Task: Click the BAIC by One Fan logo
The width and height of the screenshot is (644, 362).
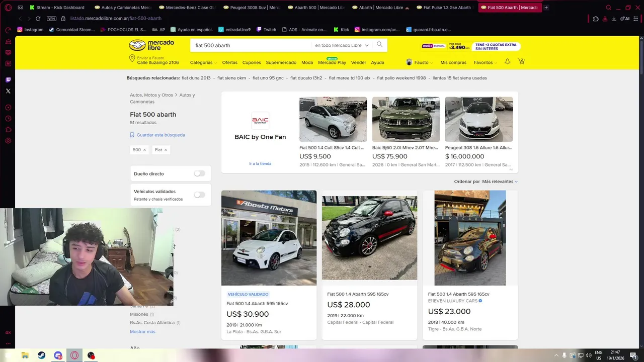Action: pyautogui.click(x=260, y=121)
